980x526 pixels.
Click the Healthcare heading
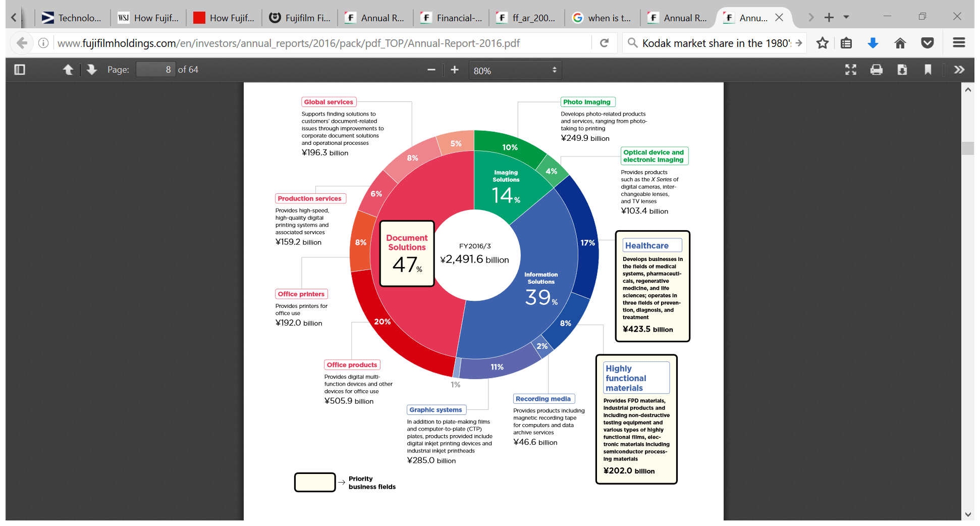652,245
